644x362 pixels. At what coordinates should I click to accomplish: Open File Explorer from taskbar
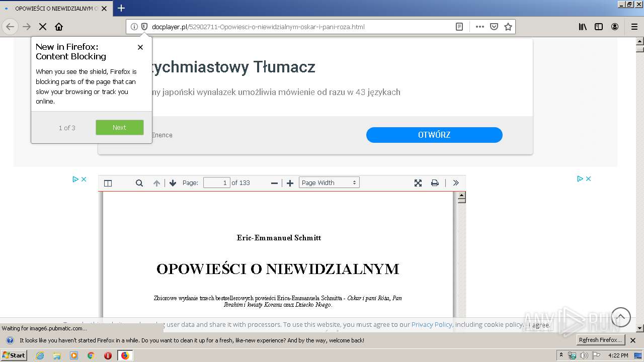[x=57, y=355]
